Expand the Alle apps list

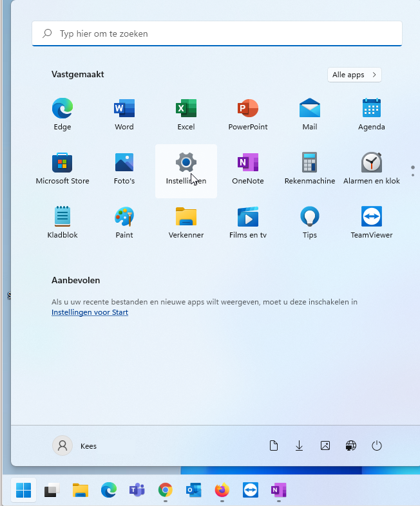click(354, 75)
